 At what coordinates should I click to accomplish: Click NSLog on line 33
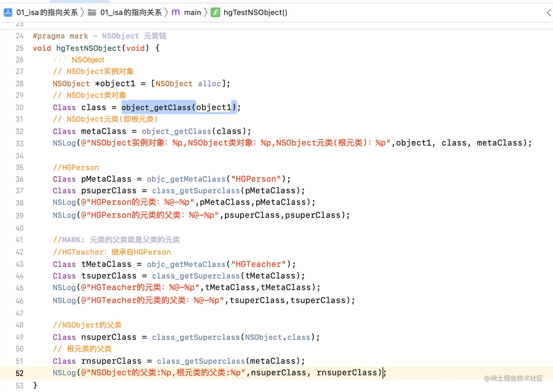tap(64, 143)
